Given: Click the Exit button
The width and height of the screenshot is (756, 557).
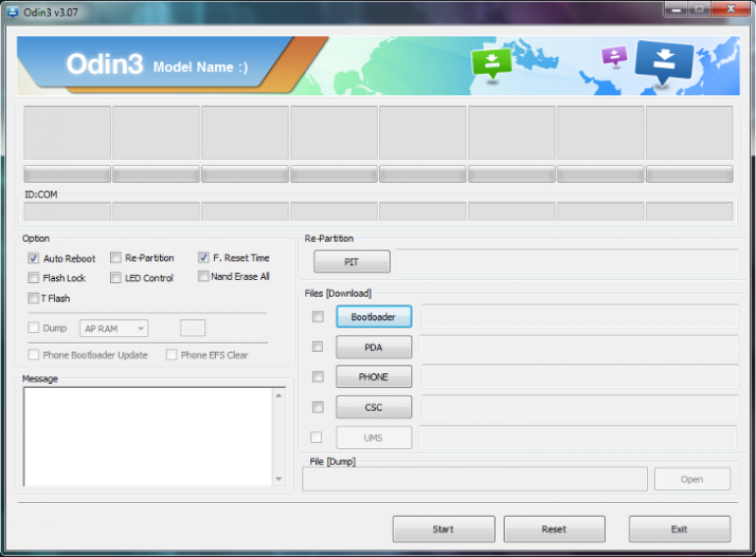Looking at the screenshot, I should pyautogui.click(x=679, y=529).
